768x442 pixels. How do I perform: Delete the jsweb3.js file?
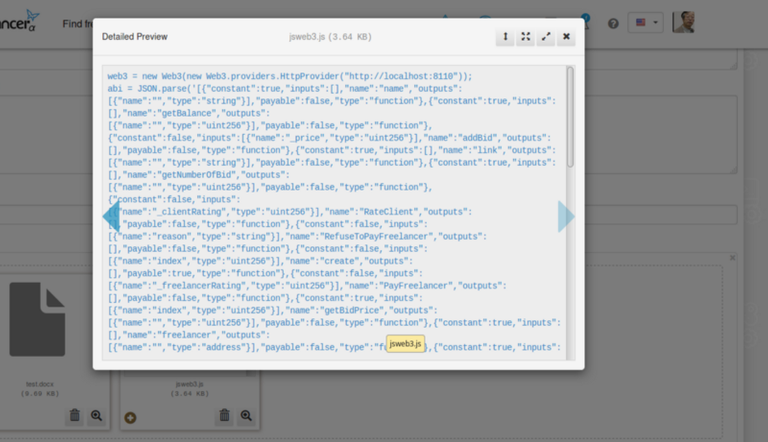point(224,416)
